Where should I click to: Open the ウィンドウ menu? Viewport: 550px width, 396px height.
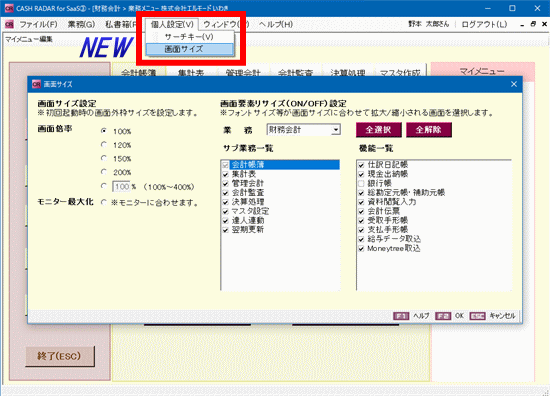coord(226,24)
